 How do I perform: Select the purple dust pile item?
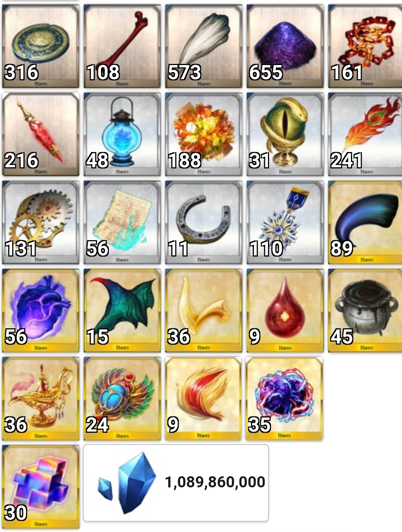(x=285, y=46)
